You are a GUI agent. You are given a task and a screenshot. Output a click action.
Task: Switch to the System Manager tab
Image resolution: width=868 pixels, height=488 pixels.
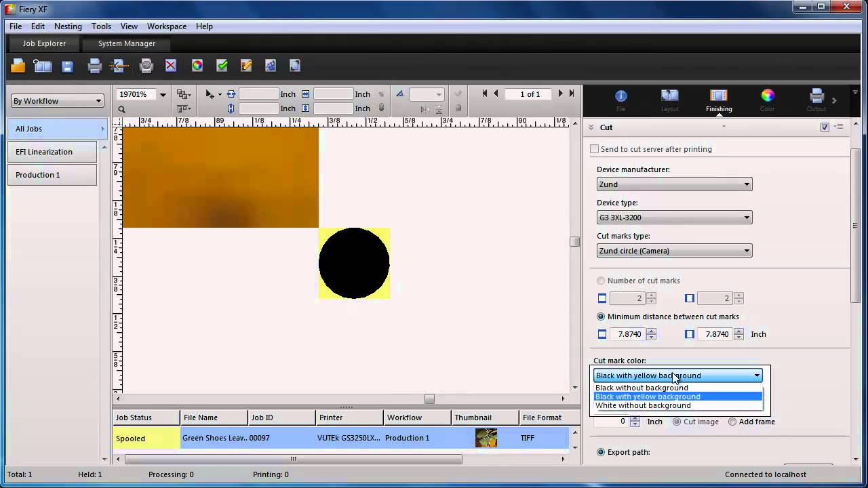127,43
